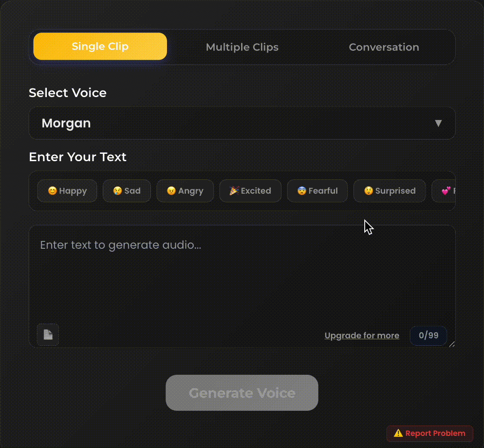The width and height of the screenshot is (484, 448).
Task: Click the 0/99 character counter
Action: coord(428,335)
